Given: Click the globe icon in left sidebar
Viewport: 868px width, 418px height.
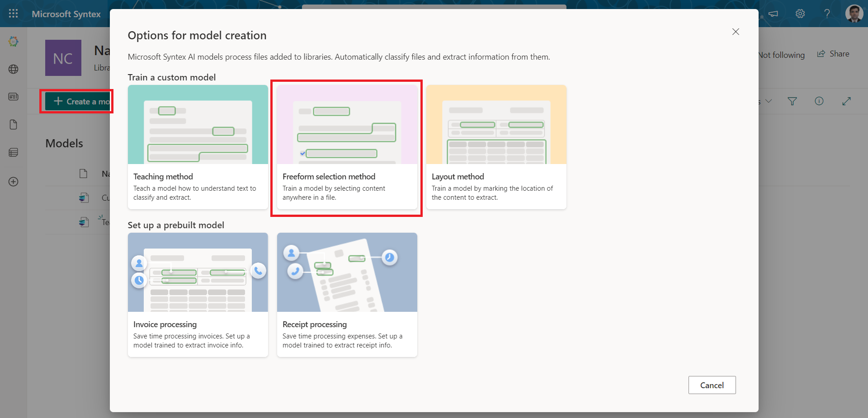Looking at the screenshot, I should pos(14,69).
